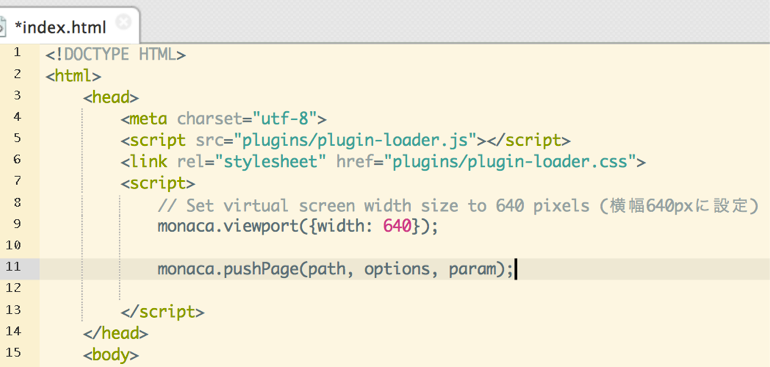Image resolution: width=770 pixels, height=367 pixels.
Task: Click line number 4 in gutter
Action: click(x=17, y=117)
